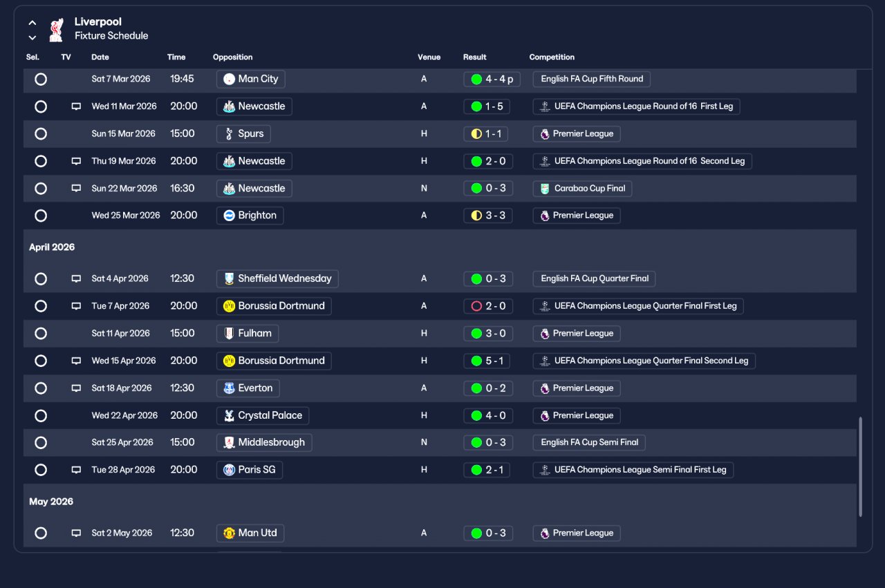
Task: Open the 1 - 5 Newcastle result
Action: (x=488, y=106)
